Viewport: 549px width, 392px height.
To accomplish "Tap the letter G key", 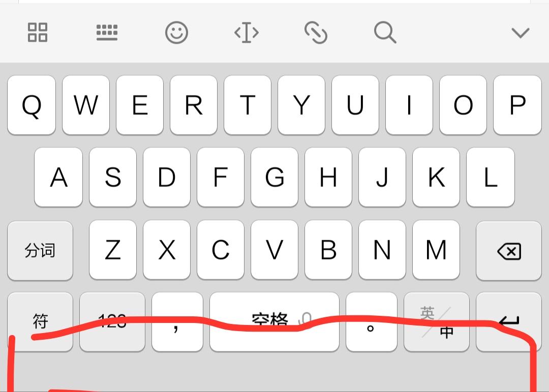I will [x=274, y=177].
